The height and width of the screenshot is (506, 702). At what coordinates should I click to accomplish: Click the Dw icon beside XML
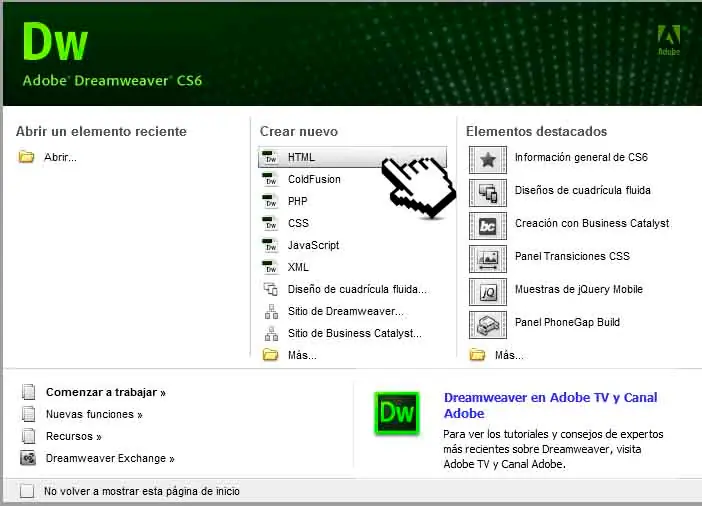click(x=270, y=267)
